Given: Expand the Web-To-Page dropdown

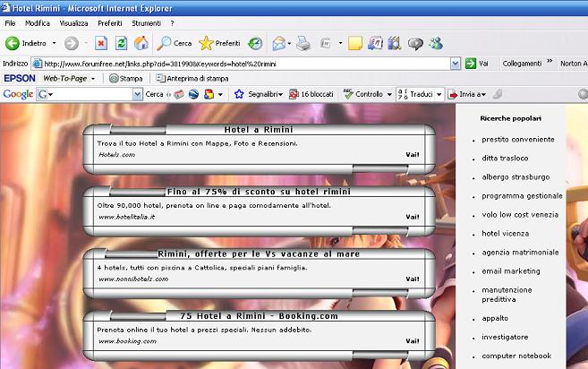Looking at the screenshot, I should pyautogui.click(x=93, y=79).
